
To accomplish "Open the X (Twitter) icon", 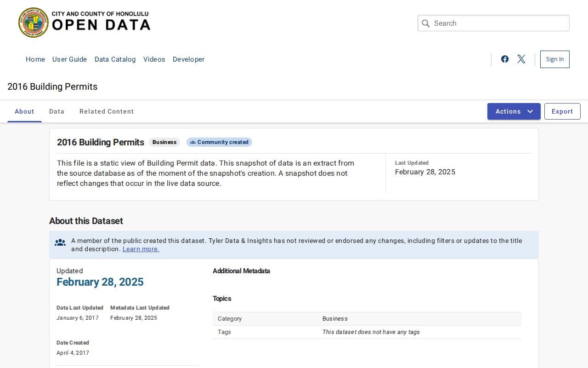I will coord(521,59).
